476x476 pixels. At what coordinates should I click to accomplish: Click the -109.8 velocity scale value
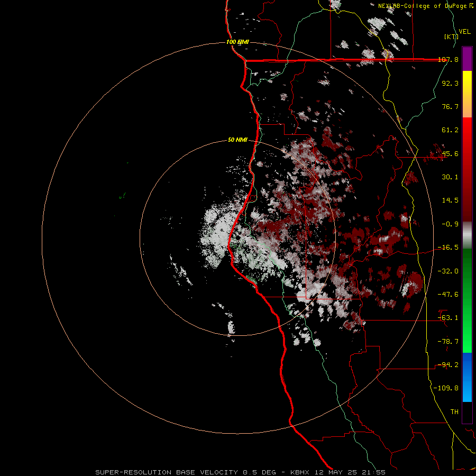click(x=446, y=388)
